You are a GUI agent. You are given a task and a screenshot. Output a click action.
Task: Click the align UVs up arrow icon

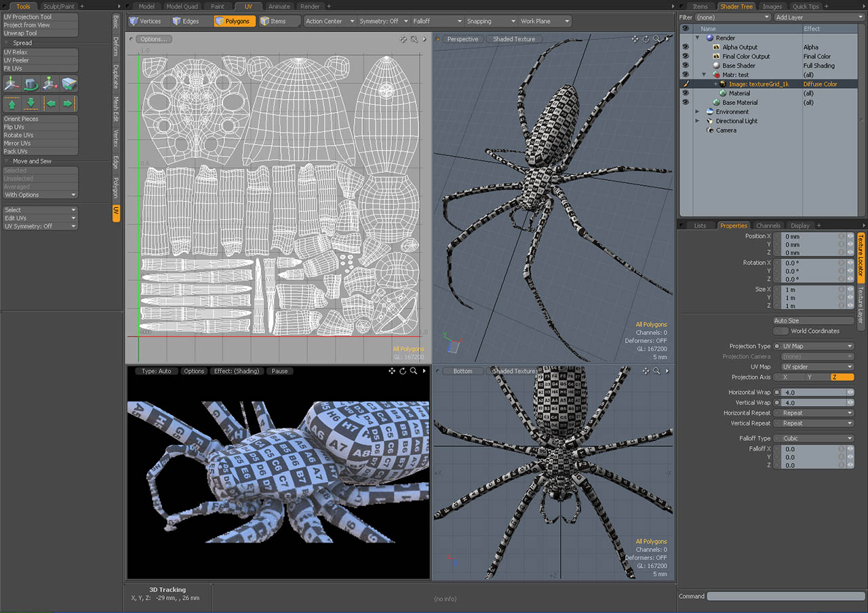coord(12,103)
